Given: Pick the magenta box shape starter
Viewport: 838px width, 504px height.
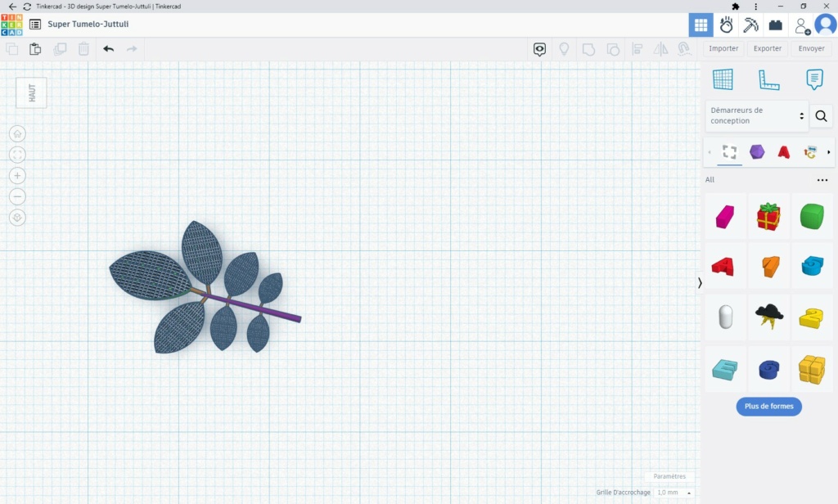Looking at the screenshot, I should [725, 217].
